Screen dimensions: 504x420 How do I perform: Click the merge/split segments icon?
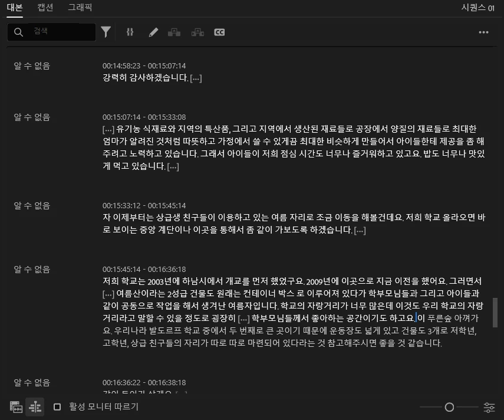coord(130,32)
